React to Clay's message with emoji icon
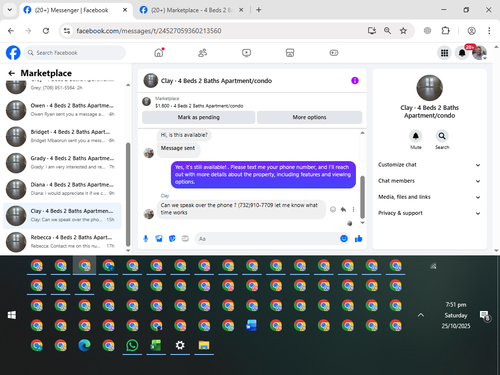This screenshot has height=375, width=500. tap(333, 209)
